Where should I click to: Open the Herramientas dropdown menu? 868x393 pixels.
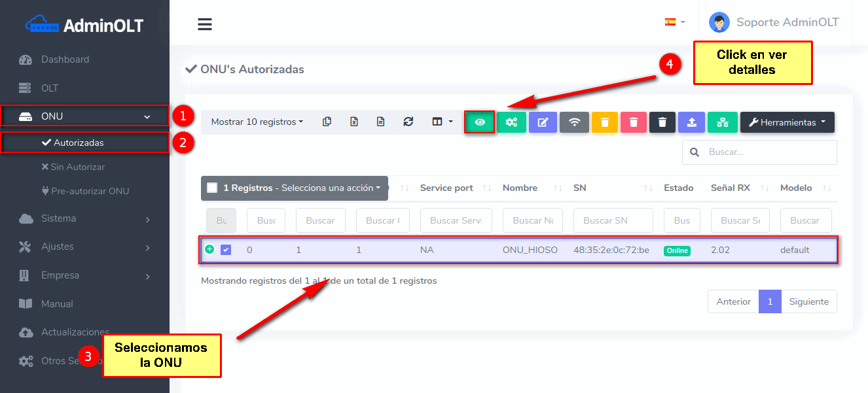(x=787, y=122)
